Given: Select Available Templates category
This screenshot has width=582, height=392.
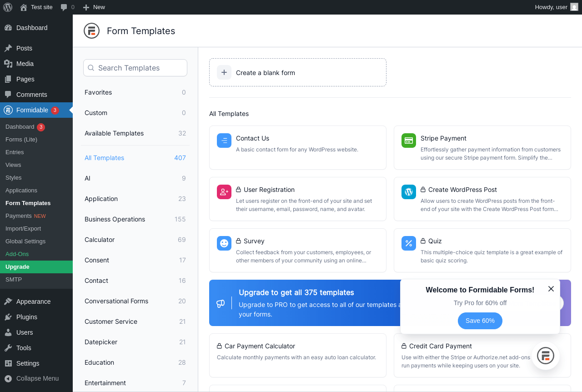Looking at the screenshot, I should (x=135, y=133).
